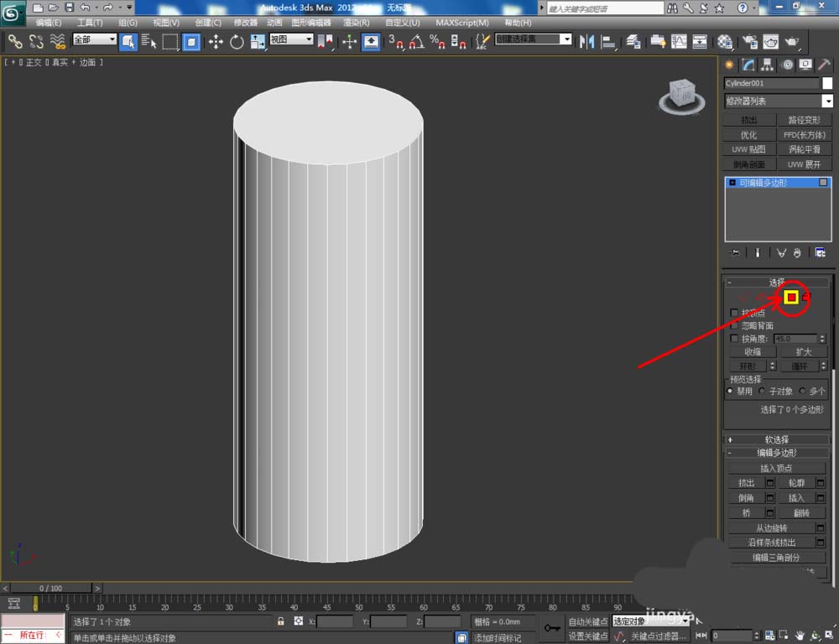Open the Hierarchy panel tab icon

tap(767, 65)
